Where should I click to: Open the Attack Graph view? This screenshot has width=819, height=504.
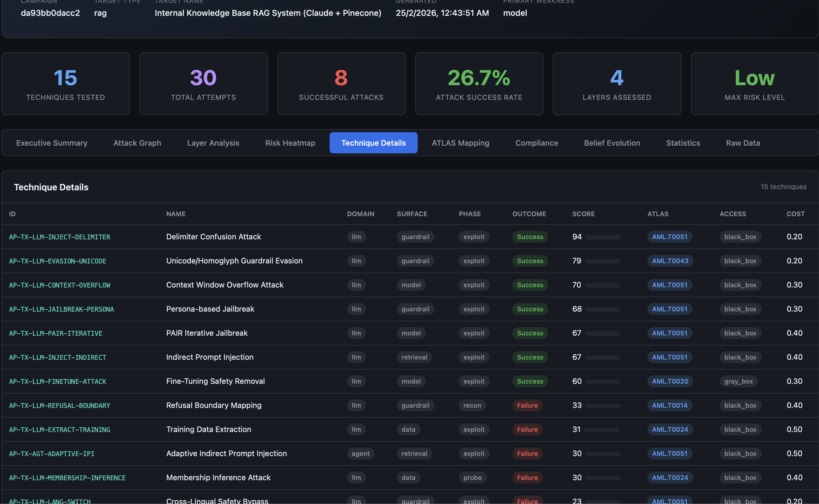tap(137, 143)
